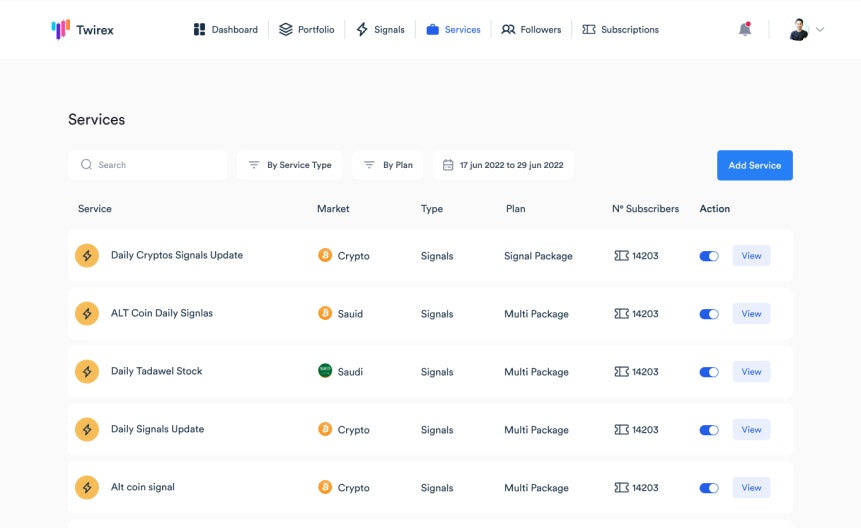Click lightning icon of Alt coin signal
The height and width of the screenshot is (528, 861).
coord(87,487)
